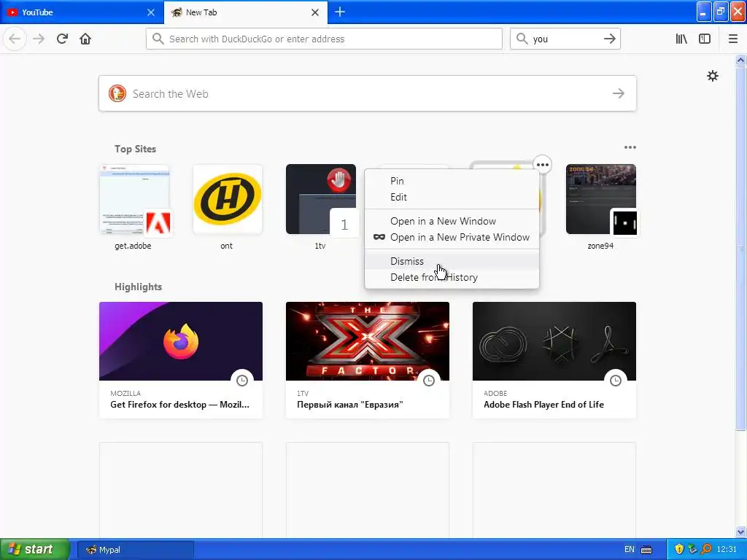Screen dimensions: 747x560
Task: Select Mypal in the taskbar
Action: 136,550
